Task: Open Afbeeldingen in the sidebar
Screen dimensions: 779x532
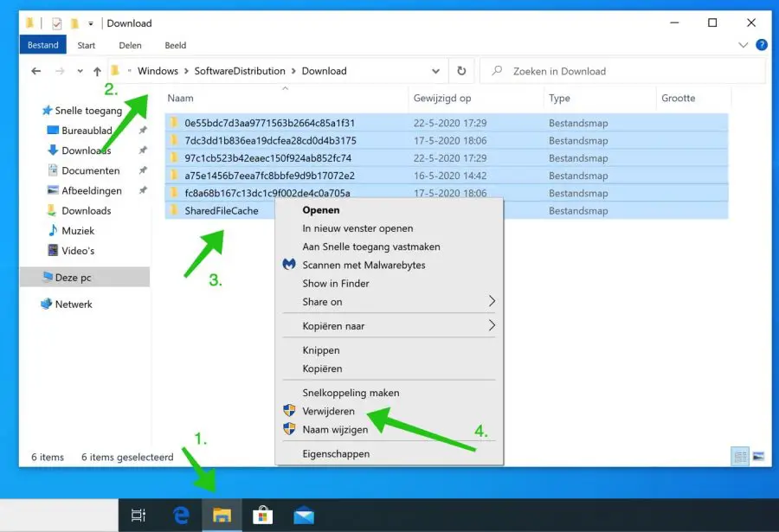Action: [x=92, y=190]
